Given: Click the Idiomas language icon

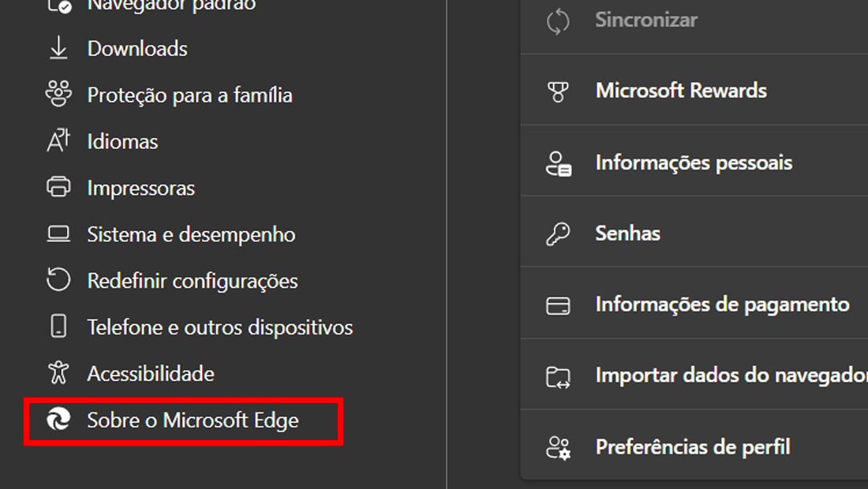Looking at the screenshot, I should 58,141.
